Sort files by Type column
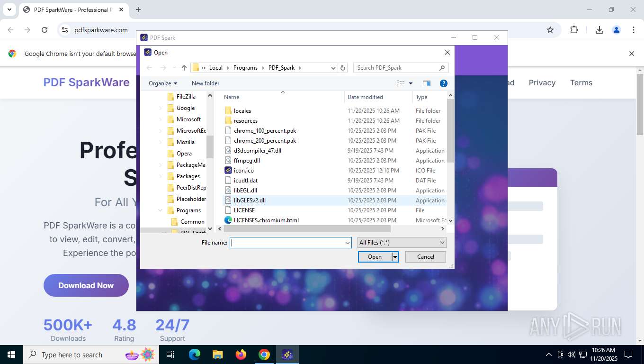644x364 pixels. [x=429, y=97]
